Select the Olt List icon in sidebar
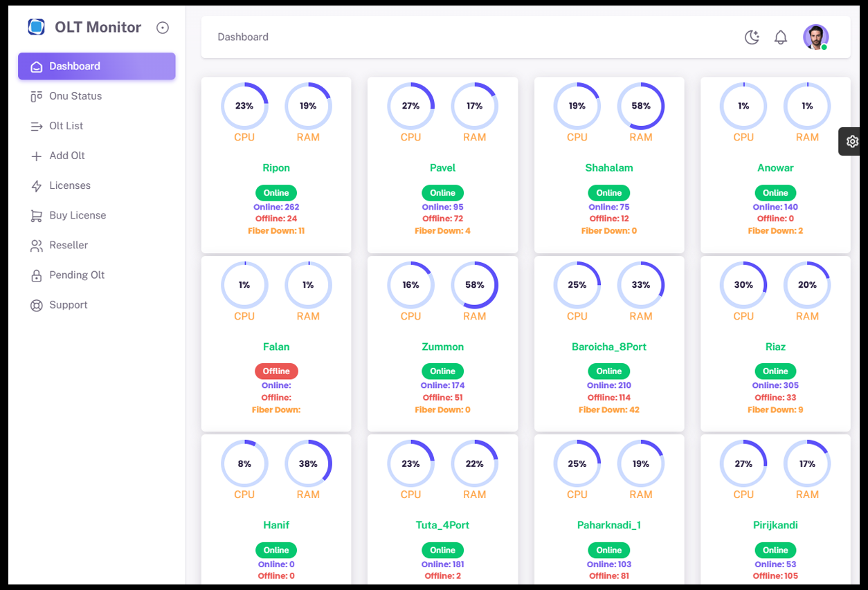 pyautogui.click(x=36, y=125)
